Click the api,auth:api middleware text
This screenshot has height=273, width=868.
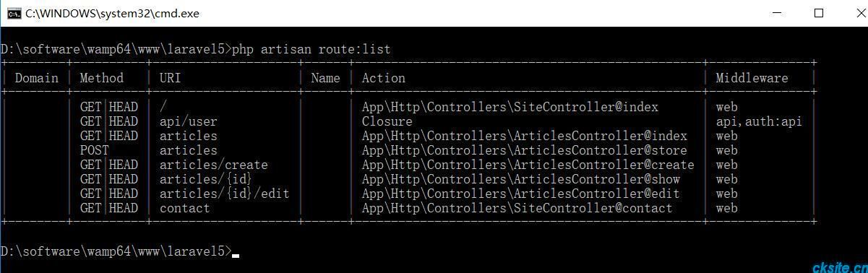coord(760,121)
